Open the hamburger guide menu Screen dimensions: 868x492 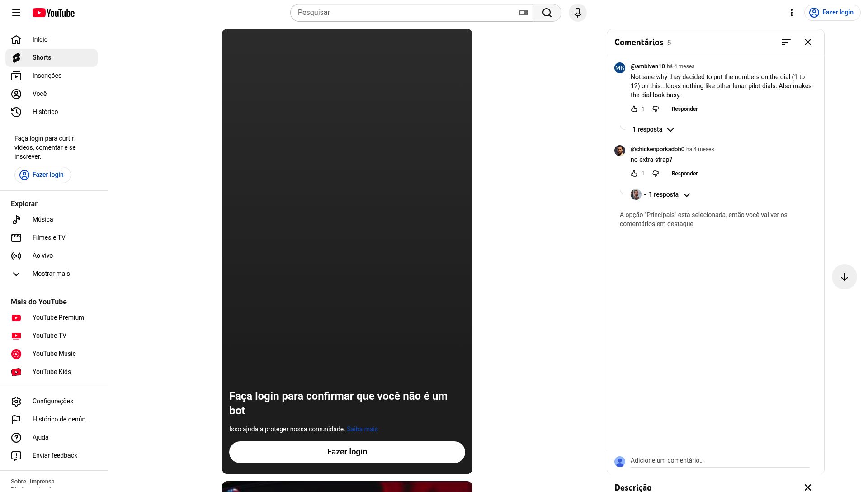[x=16, y=13]
